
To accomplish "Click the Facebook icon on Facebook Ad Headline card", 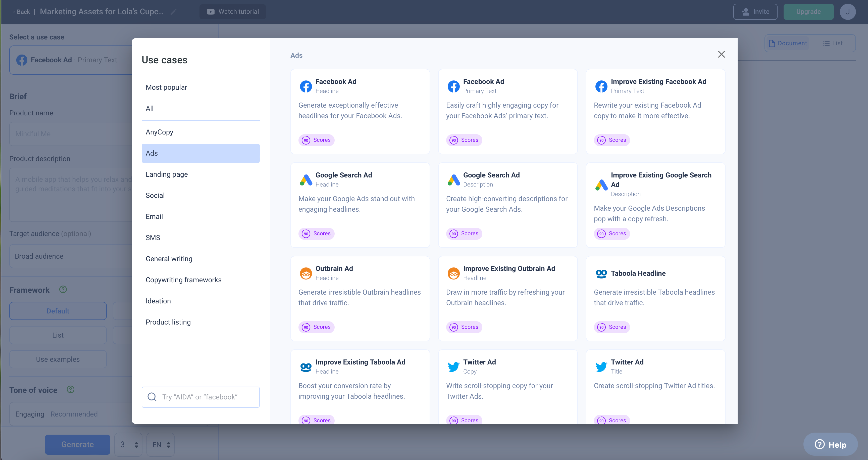I will tap(305, 86).
